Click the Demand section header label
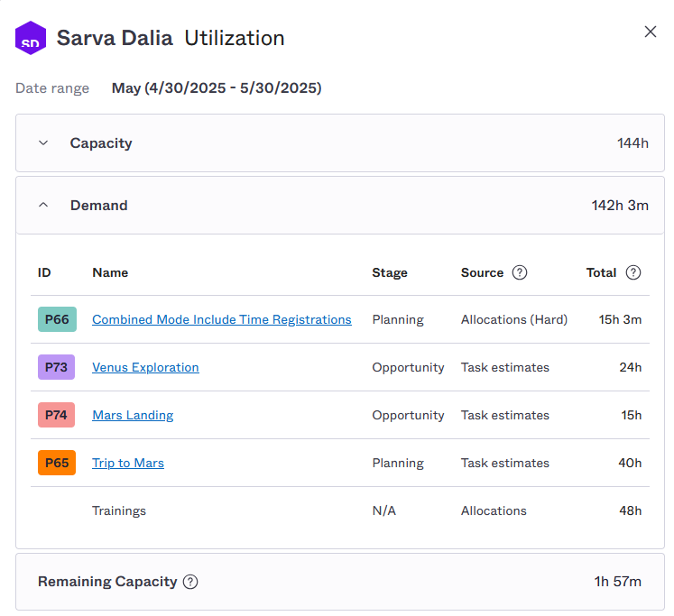674x616 pixels. [99, 206]
